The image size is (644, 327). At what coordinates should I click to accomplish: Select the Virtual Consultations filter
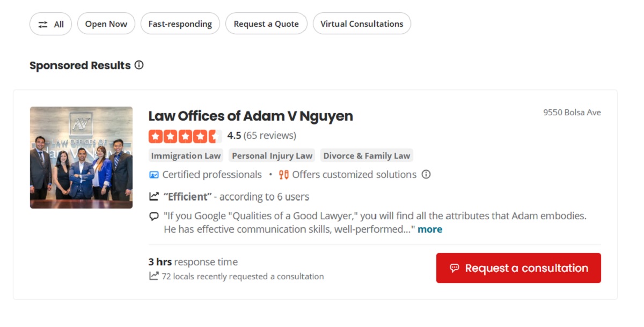pyautogui.click(x=362, y=24)
